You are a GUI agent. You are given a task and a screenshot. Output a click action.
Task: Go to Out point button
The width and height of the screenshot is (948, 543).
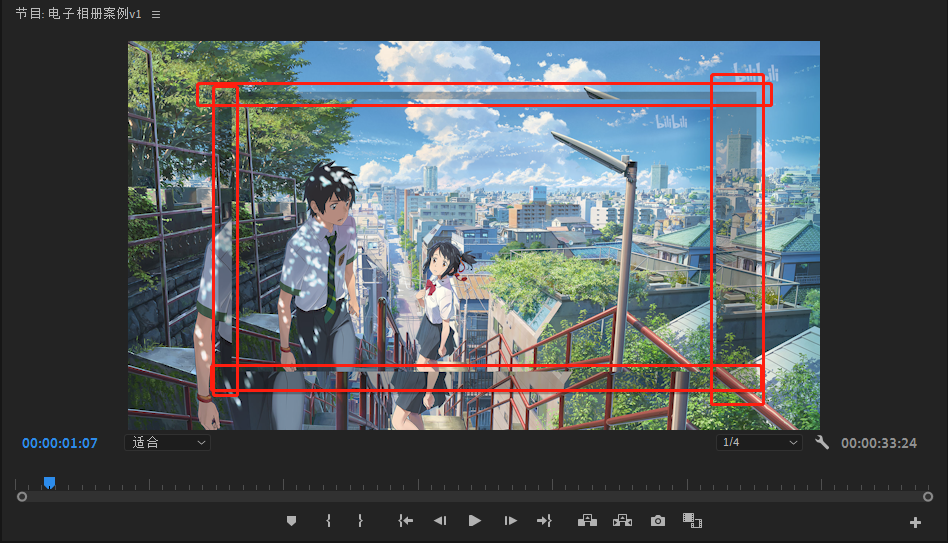[x=544, y=521]
